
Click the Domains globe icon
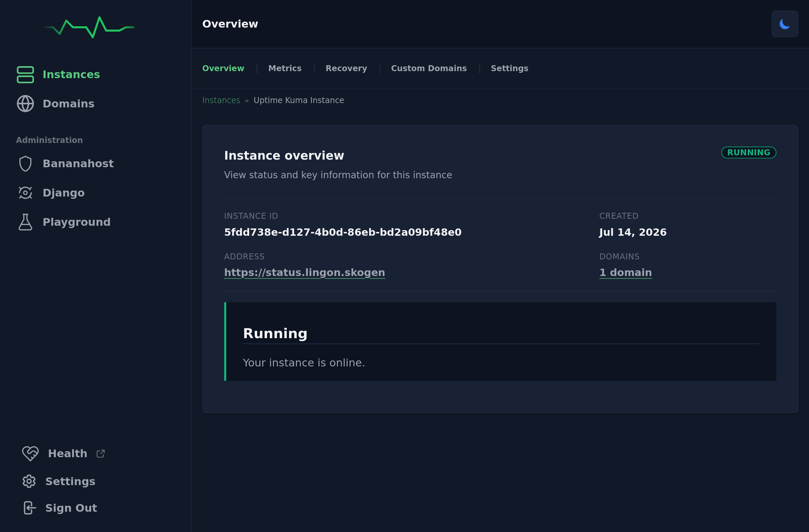26,104
